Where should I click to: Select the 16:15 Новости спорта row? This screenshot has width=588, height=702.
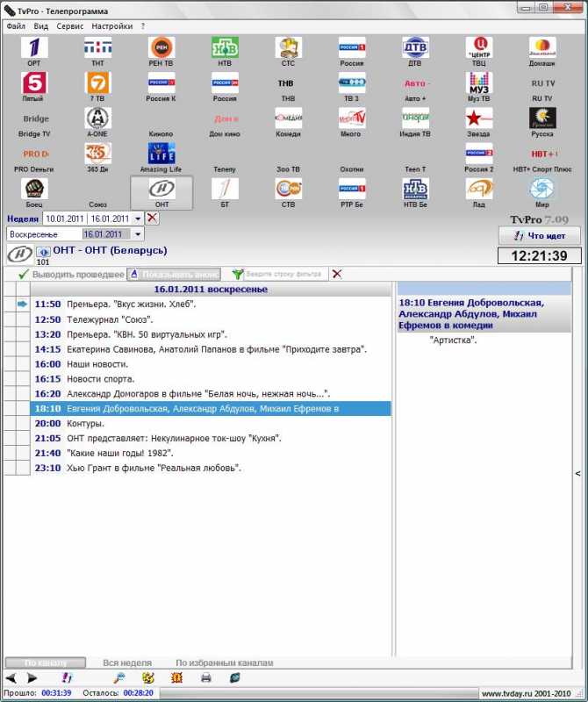pos(211,379)
